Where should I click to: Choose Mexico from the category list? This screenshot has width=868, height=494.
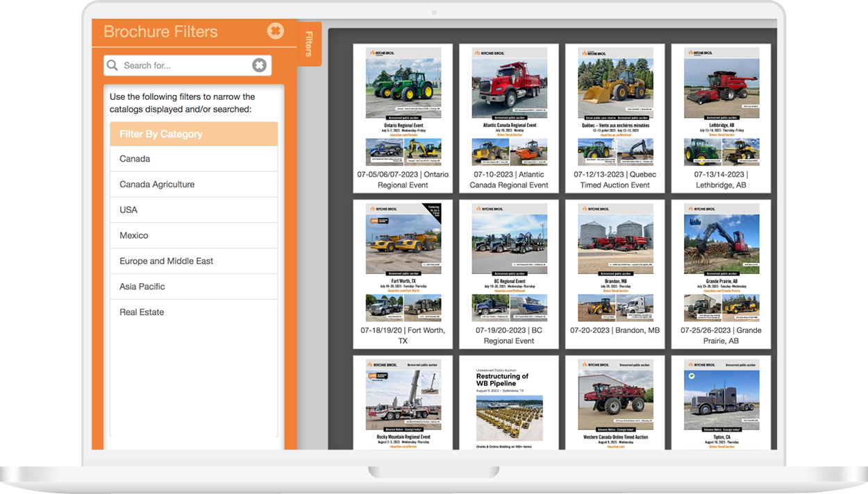(194, 235)
